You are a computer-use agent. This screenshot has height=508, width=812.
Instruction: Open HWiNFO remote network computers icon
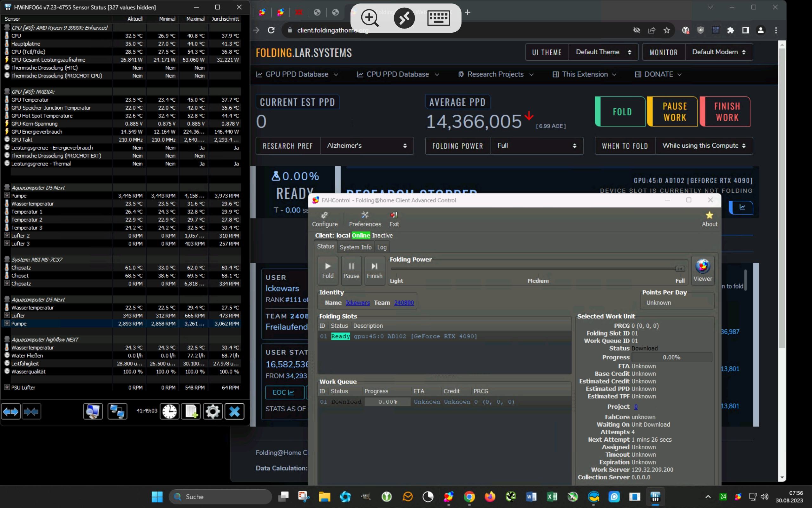point(117,411)
